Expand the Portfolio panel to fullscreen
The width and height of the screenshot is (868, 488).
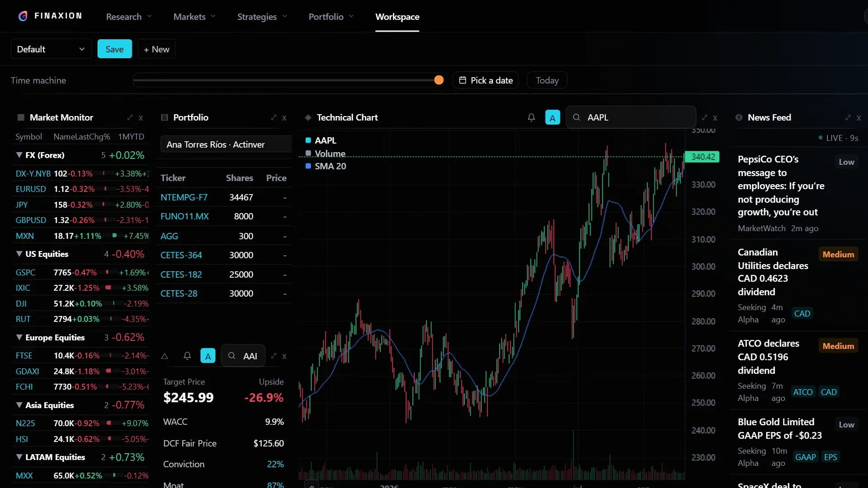pos(274,117)
